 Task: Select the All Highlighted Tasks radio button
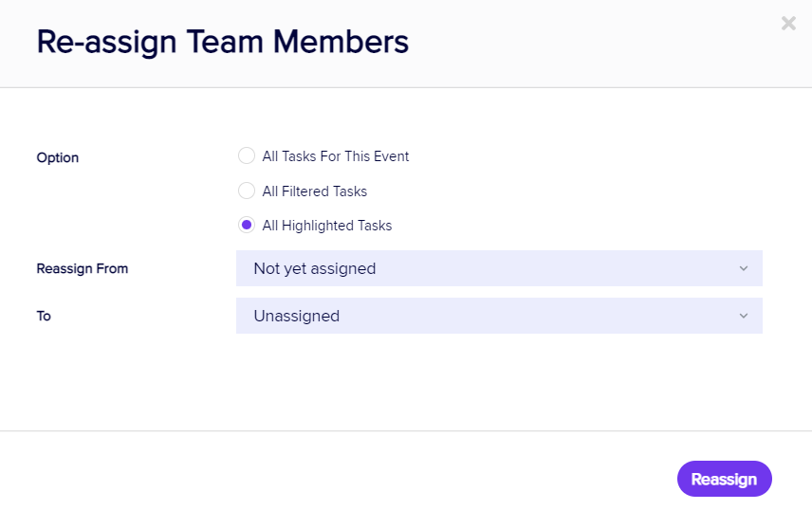pos(247,226)
